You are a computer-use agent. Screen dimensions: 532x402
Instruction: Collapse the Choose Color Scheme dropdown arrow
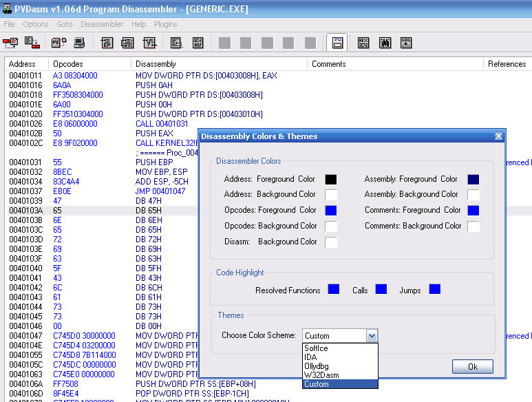(372, 336)
